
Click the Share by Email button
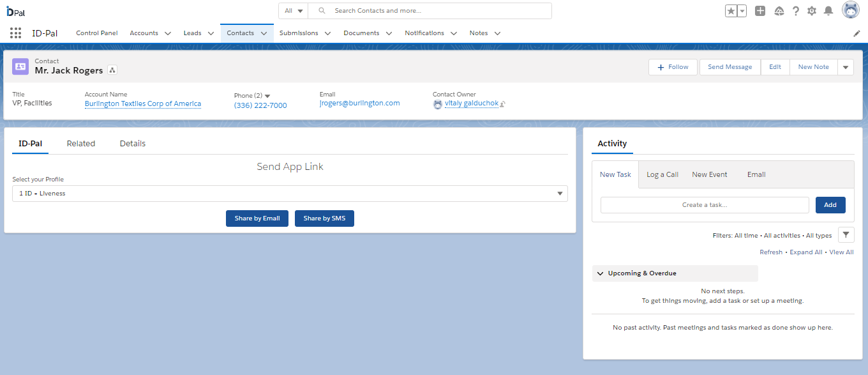pos(257,218)
